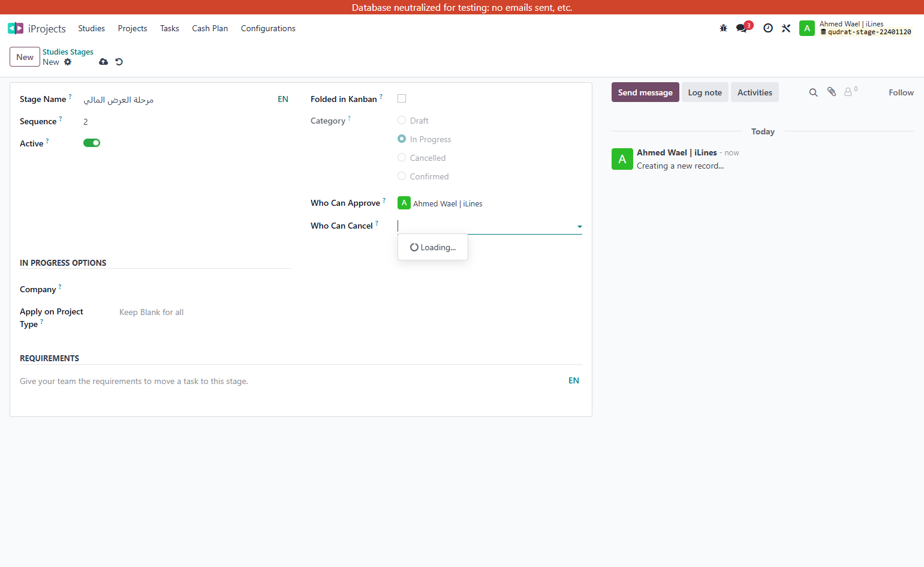The image size is (924, 567).
Task: Attach files with the paperclip icon
Action: click(x=832, y=92)
